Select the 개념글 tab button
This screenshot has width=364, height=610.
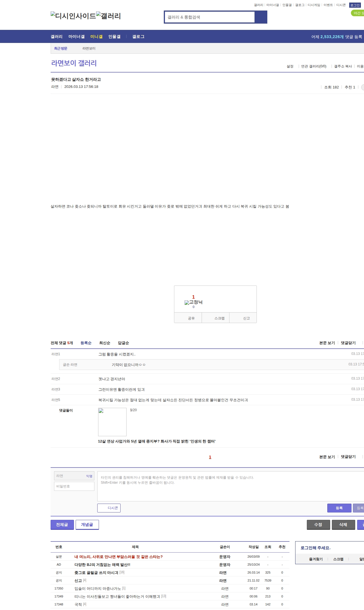87,525
